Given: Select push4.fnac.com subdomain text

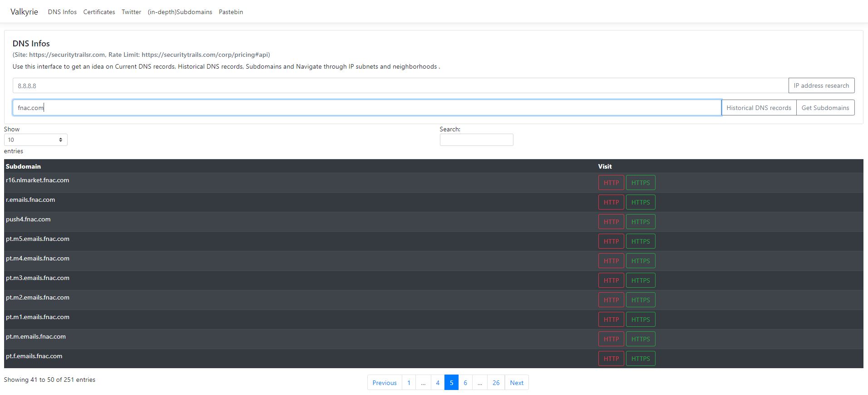Looking at the screenshot, I should pos(28,219).
